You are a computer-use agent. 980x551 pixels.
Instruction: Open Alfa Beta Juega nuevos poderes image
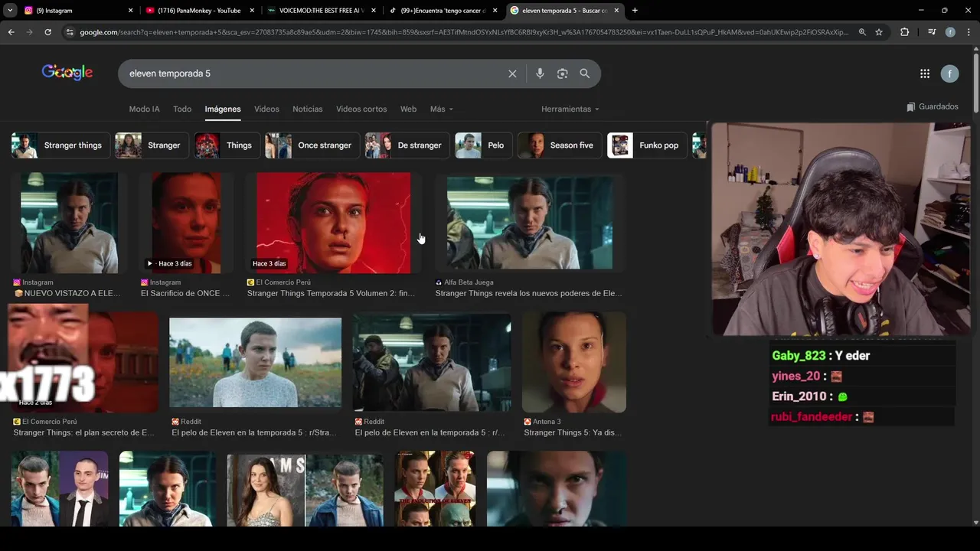529,223
